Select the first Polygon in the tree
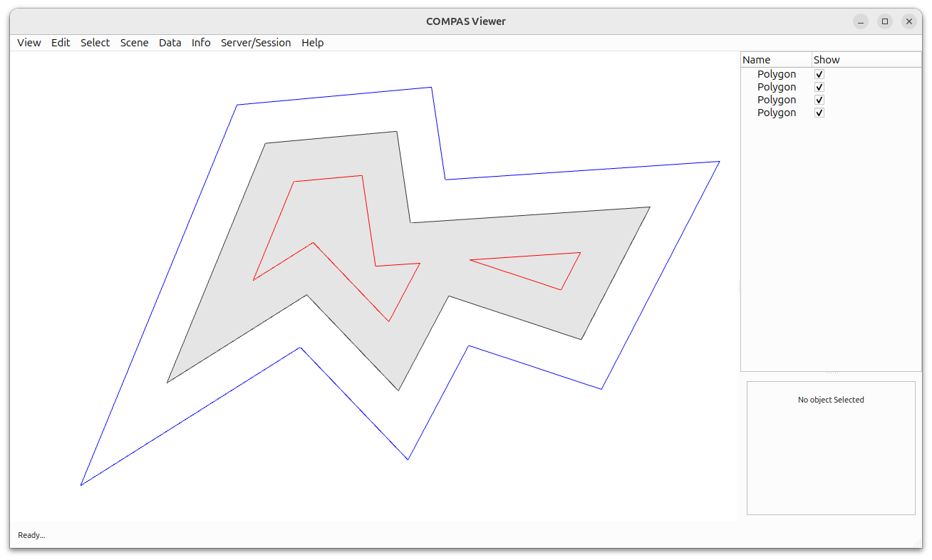 [x=777, y=73]
